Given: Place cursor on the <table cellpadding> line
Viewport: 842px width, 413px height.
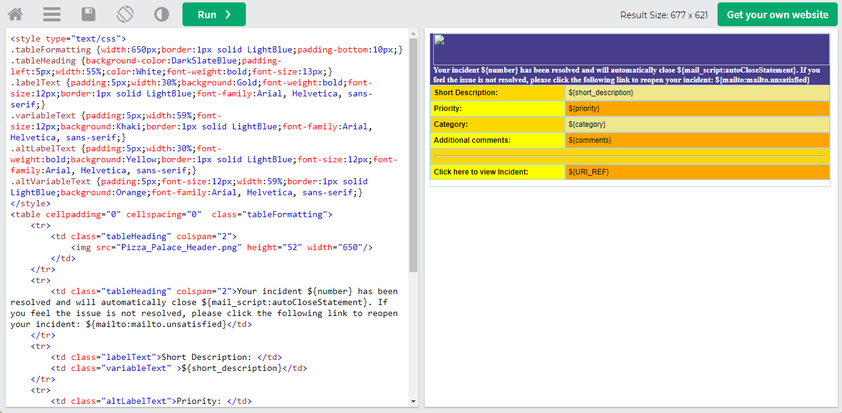Looking at the screenshot, I should (x=172, y=214).
